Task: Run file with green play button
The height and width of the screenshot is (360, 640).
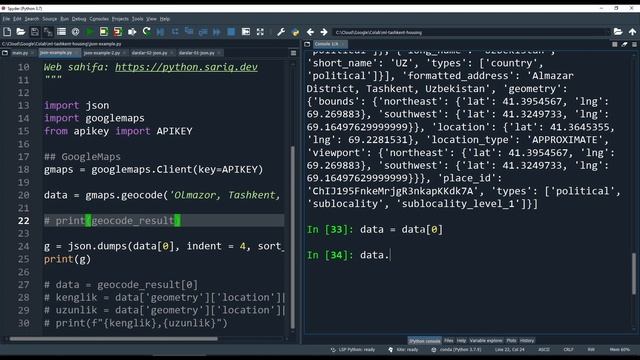Action: [89, 32]
